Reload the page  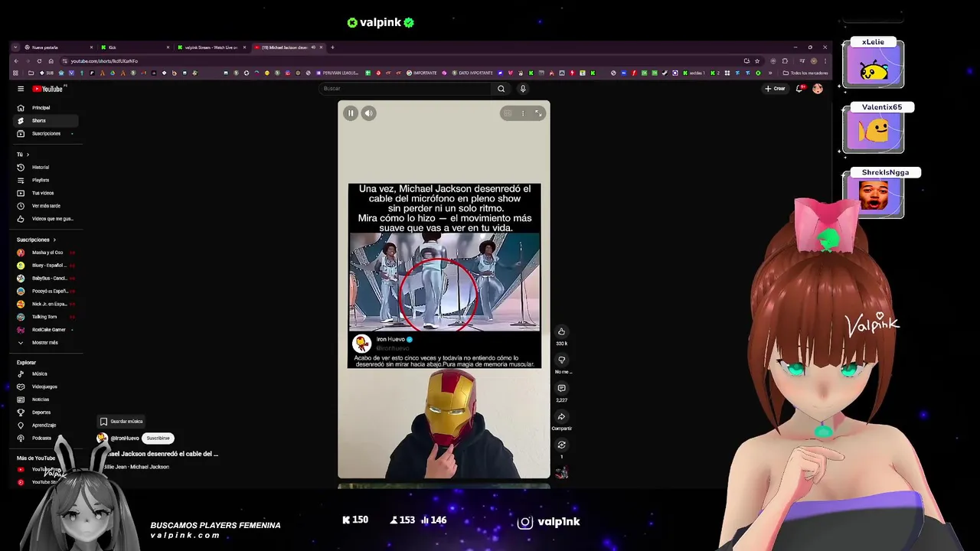39,61
